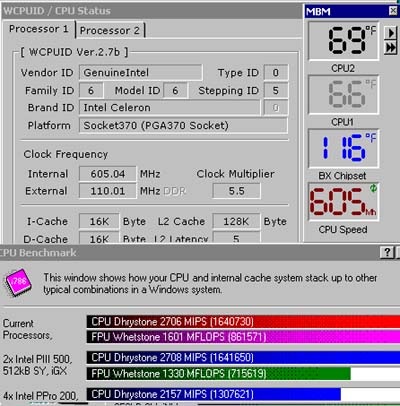The image size is (400, 406).
Task: Close the MBM panel
Action: coord(393,11)
